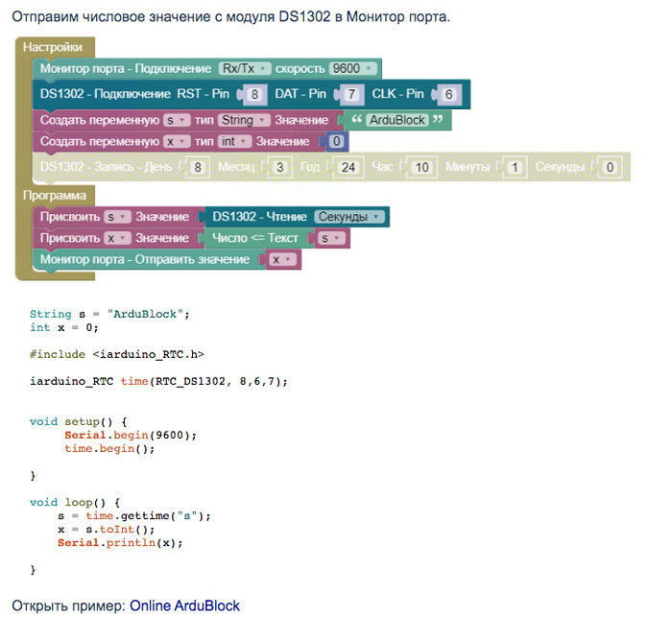Screen dimensions: 672x617
Task: Click the #include <iarduino_RTC.h> code line
Action: click(x=116, y=354)
